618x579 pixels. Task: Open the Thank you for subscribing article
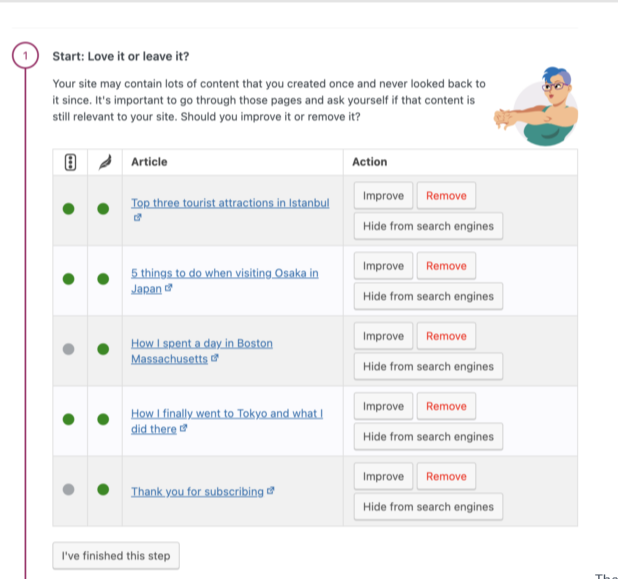tap(197, 492)
